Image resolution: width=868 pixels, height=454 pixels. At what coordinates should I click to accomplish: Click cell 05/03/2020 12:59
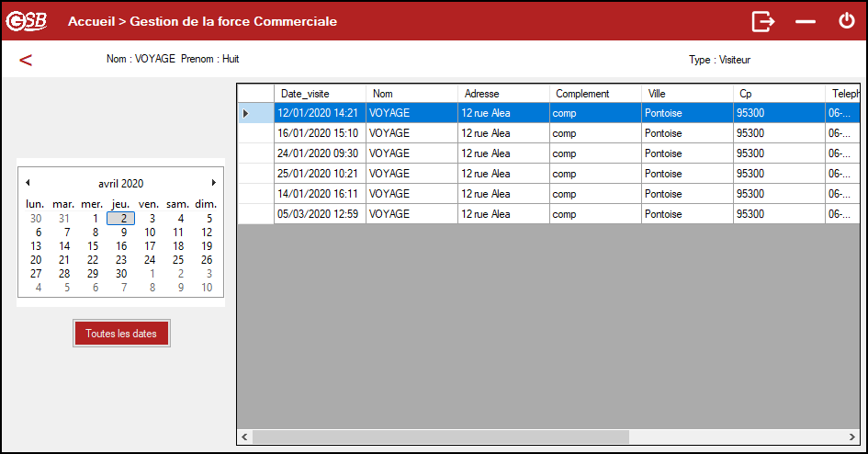[320, 214]
